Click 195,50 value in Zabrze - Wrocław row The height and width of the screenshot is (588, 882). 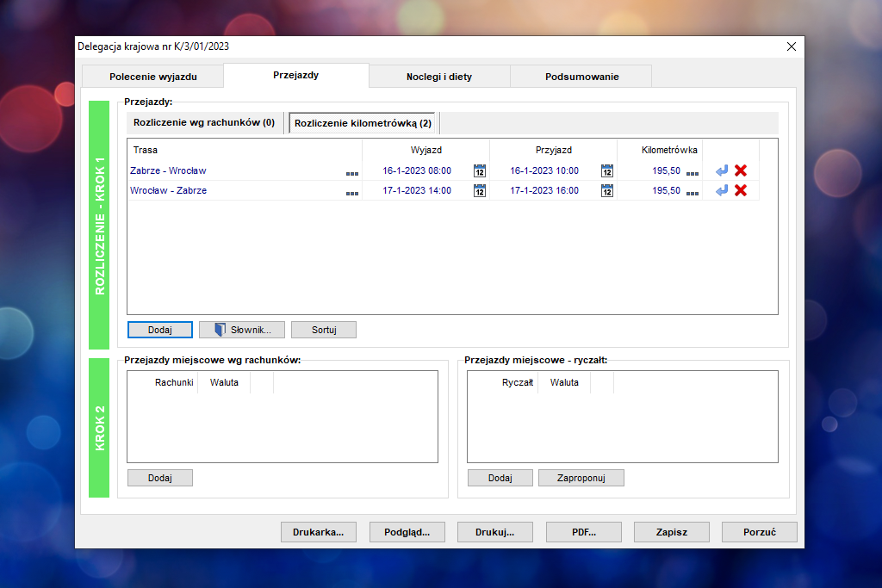pyautogui.click(x=666, y=170)
